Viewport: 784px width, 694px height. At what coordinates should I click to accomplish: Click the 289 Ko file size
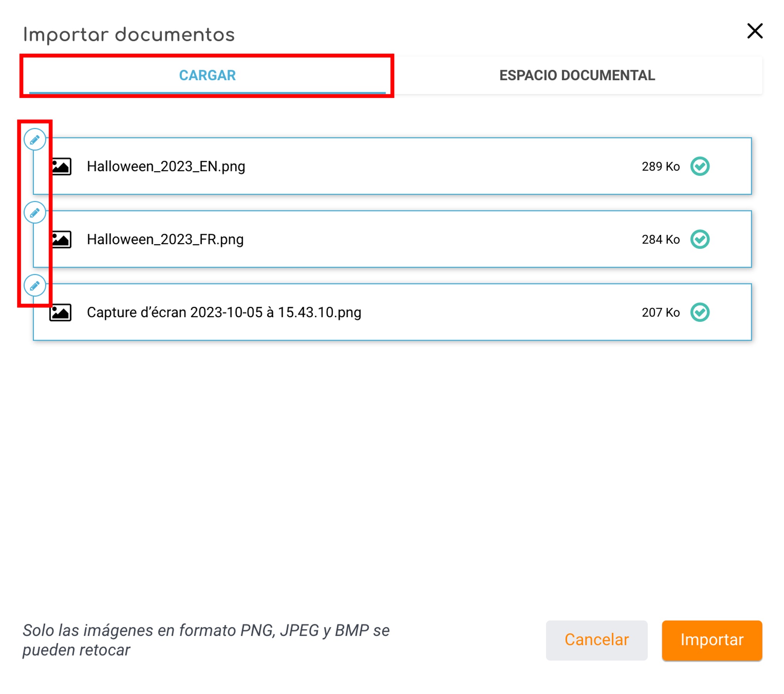660,166
